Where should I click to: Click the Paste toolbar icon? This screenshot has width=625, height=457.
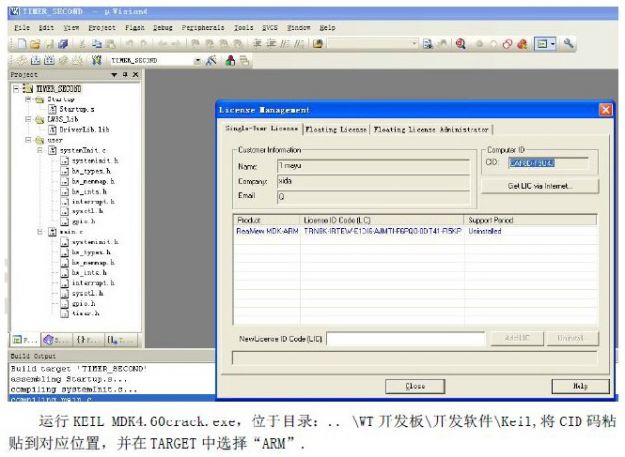(110, 44)
